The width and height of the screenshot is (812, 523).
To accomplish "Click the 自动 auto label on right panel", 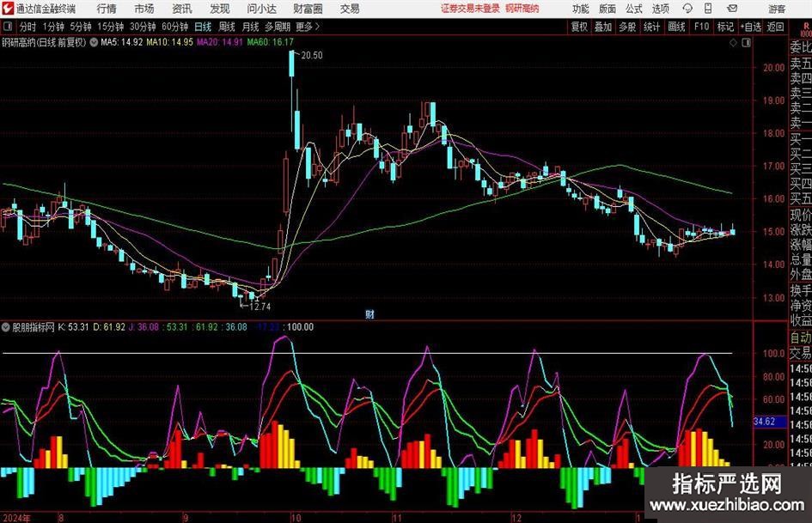I will pyautogui.click(x=801, y=338).
